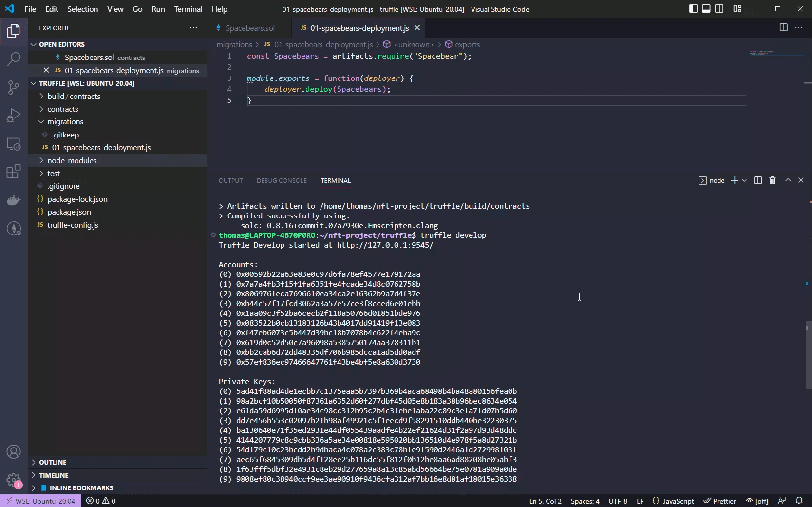
Task: Split the editor right
Action: 783,28
